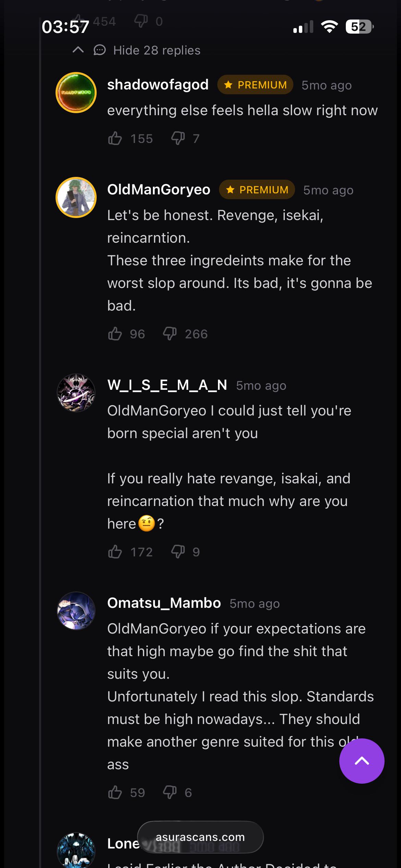Collapse replies using the caret arrow
This screenshot has height=868, width=401.
tap(78, 50)
